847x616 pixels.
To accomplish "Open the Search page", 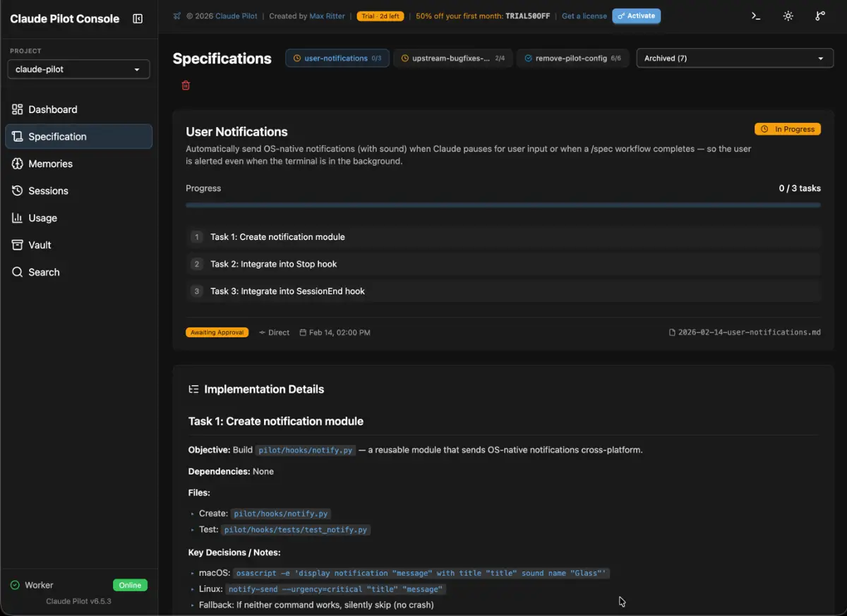I will pos(44,272).
